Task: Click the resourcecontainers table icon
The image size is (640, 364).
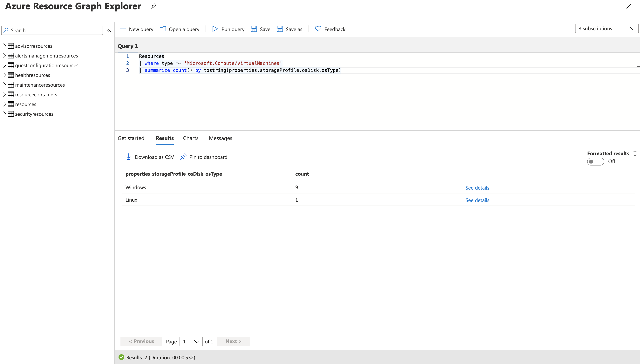Action: [x=11, y=95]
